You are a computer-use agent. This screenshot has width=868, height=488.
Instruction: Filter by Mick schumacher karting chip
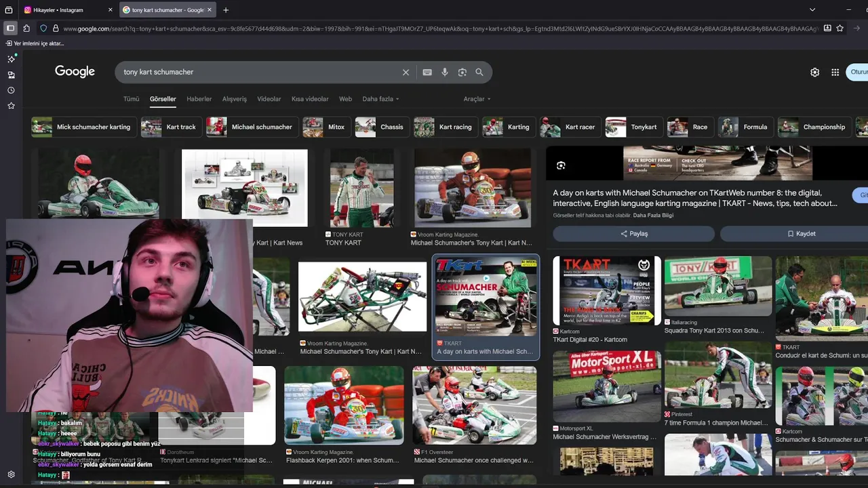pyautogui.click(x=85, y=127)
